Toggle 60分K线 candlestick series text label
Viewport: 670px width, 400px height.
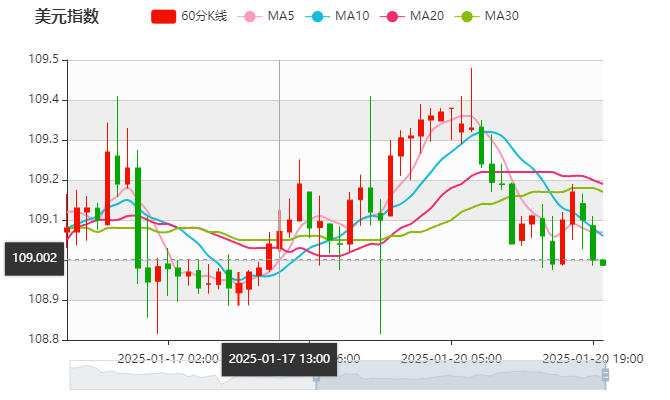tap(204, 17)
